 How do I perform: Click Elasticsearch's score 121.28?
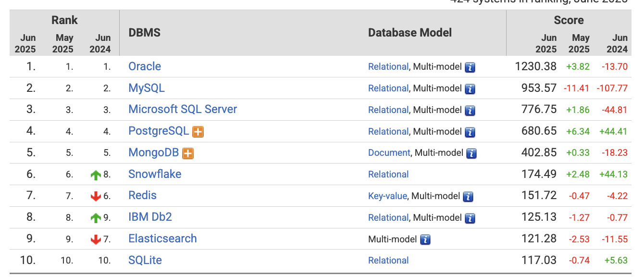[539, 239]
